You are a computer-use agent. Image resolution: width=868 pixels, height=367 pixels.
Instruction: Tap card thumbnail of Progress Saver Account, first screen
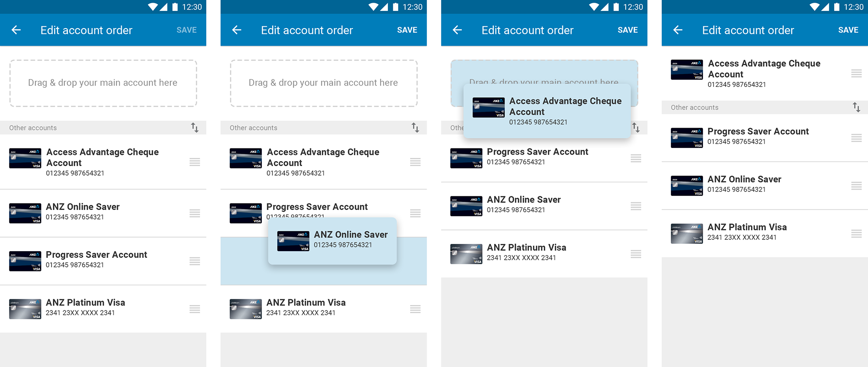(x=25, y=261)
